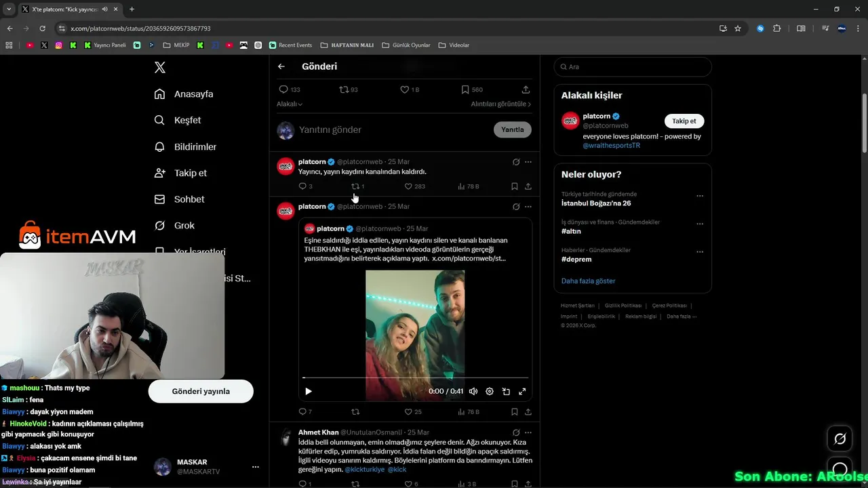The image size is (868, 488).
Task: Repost the tweet with 1 repost
Action: pos(357,186)
